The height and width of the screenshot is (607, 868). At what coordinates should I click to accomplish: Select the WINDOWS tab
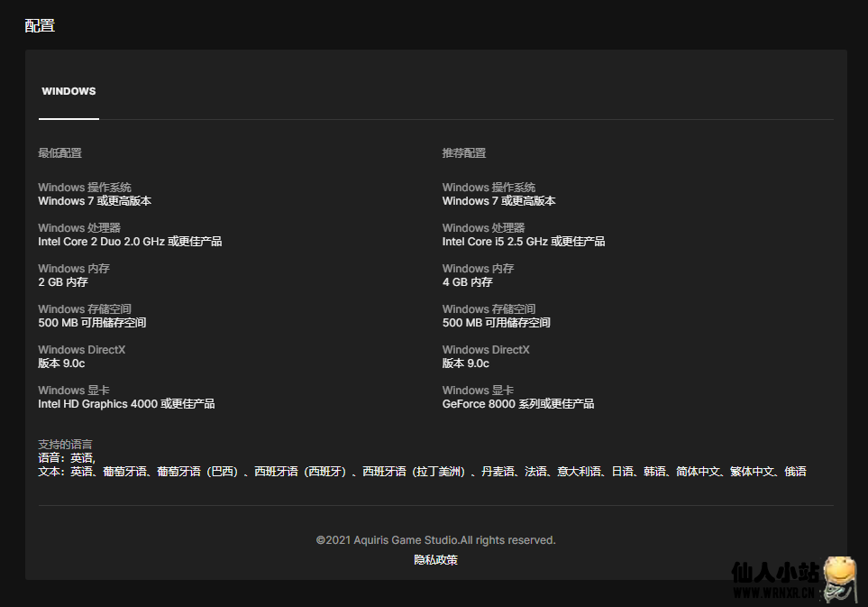[69, 91]
